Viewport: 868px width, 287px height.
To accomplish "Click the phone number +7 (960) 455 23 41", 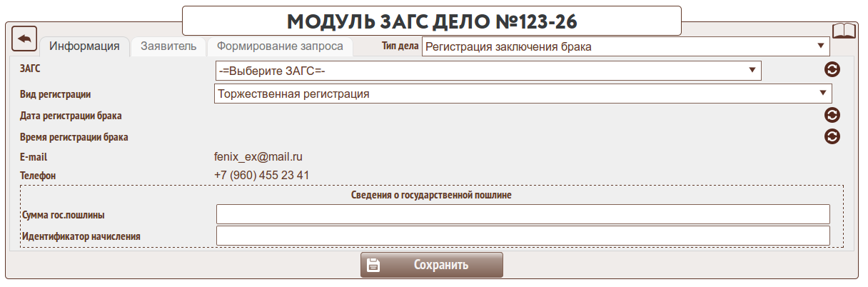I will 261,175.
